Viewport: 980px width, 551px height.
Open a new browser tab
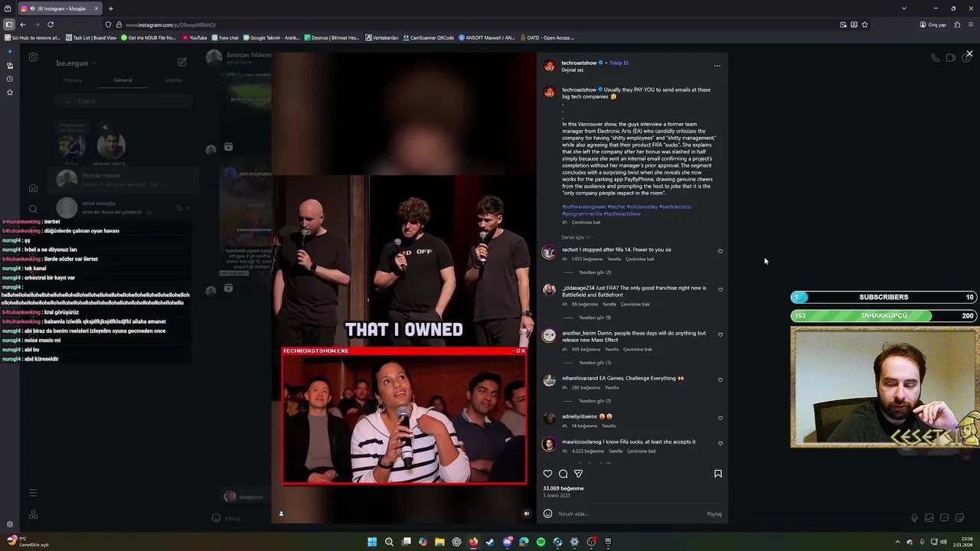pyautogui.click(x=110, y=8)
